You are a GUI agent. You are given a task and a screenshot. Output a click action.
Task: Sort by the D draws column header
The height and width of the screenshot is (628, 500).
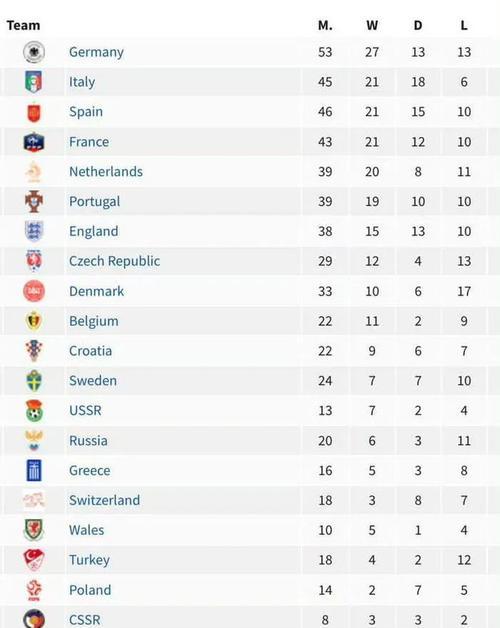tap(418, 25)
